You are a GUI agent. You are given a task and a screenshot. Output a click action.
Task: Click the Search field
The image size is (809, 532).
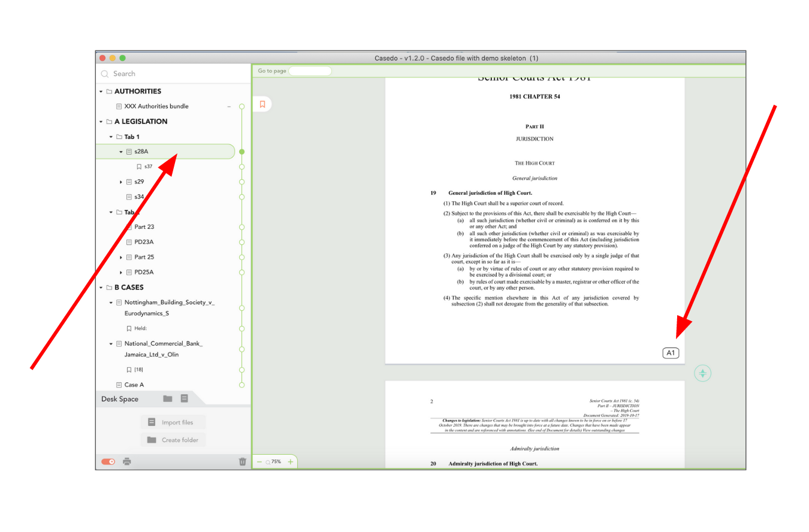tap(173, 74)
